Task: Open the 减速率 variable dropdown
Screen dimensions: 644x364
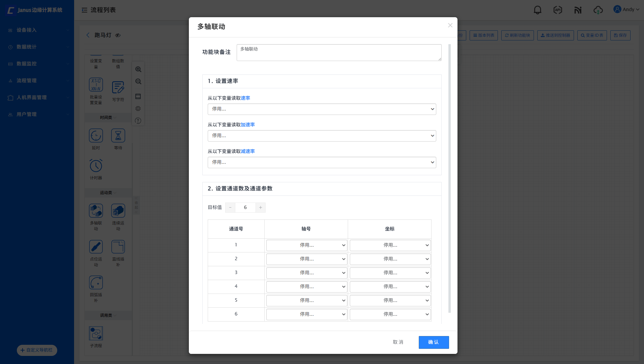Action: (x=321, y=162)
